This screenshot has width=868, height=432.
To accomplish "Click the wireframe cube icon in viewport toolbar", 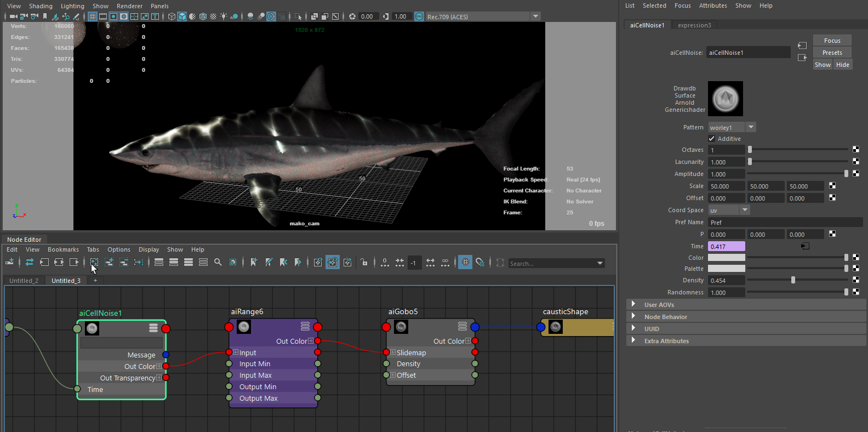I will pos(172,16).
